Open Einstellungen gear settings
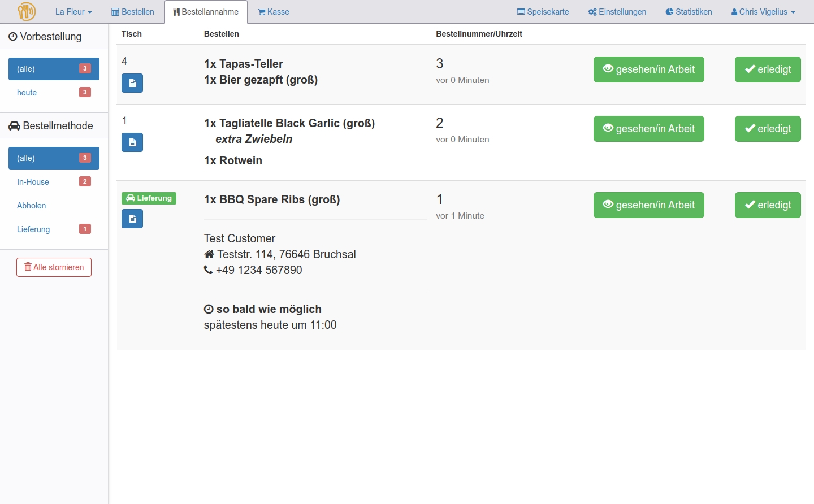Viewport: 814px width, 504px height. pos(617,12)
